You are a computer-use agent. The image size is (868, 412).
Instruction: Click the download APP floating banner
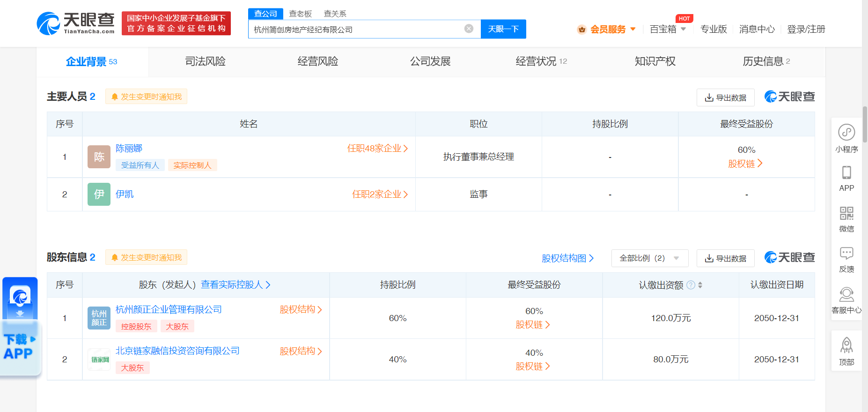20,327
